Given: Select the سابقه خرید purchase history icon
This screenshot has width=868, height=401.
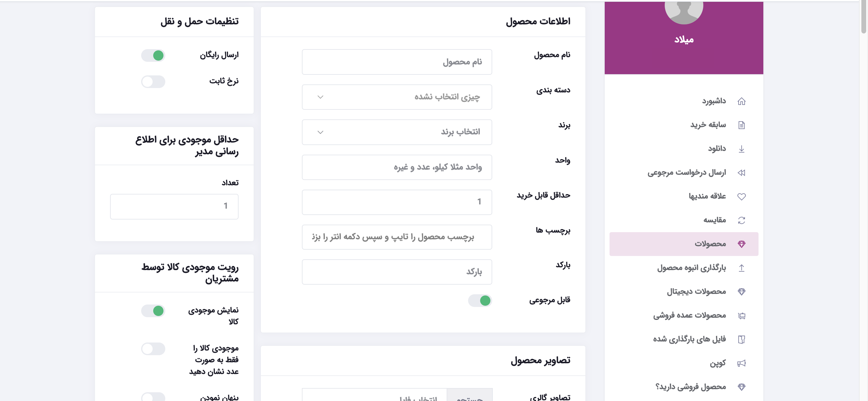Looking at the screenshot, I should (x=742, y=125).
